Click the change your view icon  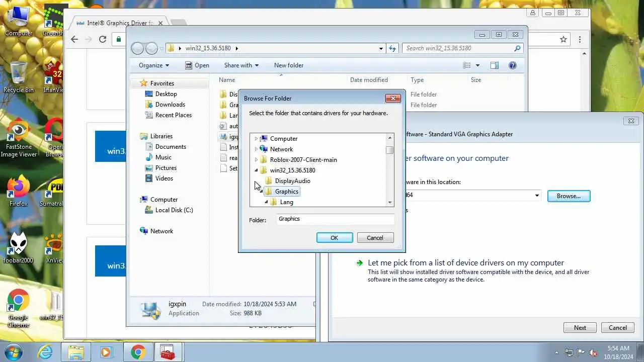[467, 65]
